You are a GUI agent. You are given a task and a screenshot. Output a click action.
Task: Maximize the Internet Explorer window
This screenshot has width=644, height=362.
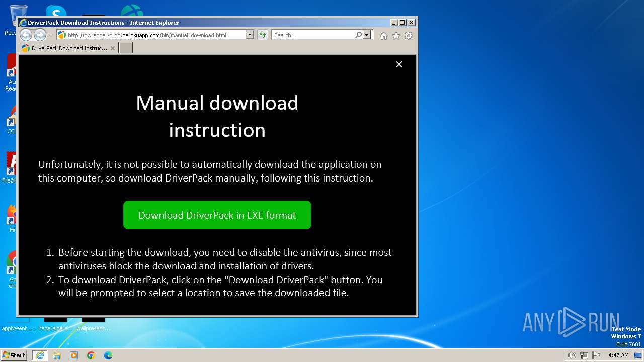(402, 23)
